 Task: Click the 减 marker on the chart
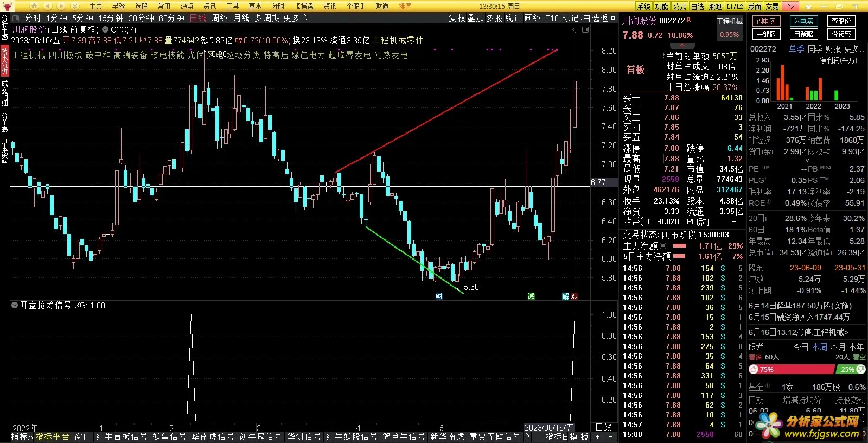click(x=531, y=296)
